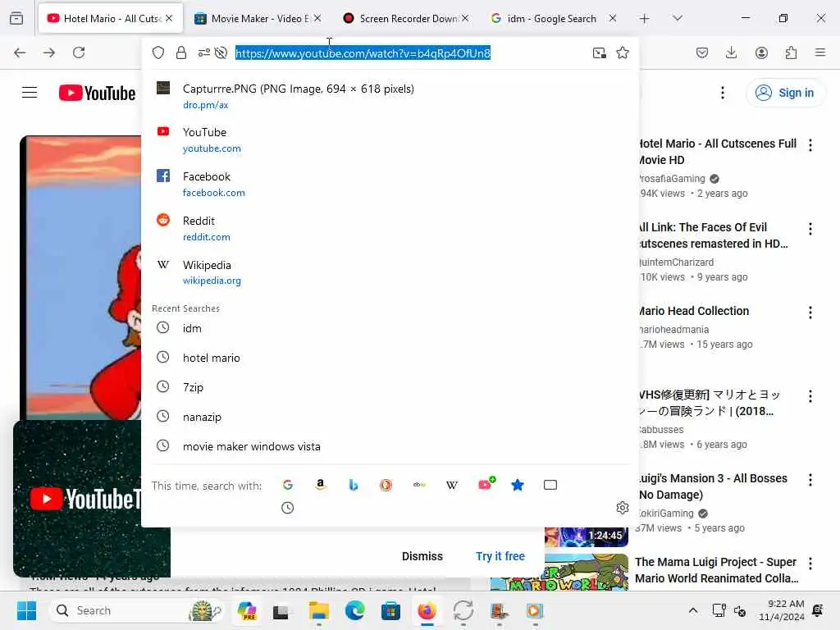840x630 pixels.
Task: Open options for Mama Luigi Project video
Action: [x=810, y=563]
